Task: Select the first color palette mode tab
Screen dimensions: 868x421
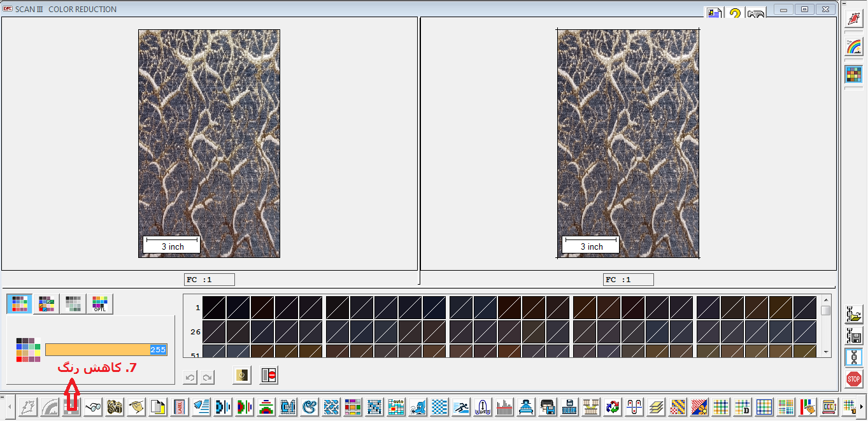Action: [20, 304]
